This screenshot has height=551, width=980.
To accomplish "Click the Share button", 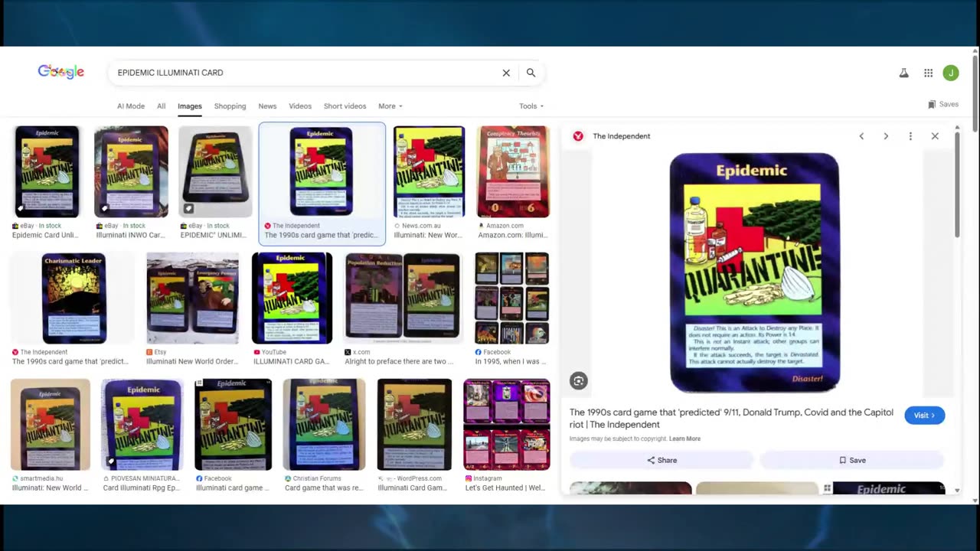I will point(661,460).
